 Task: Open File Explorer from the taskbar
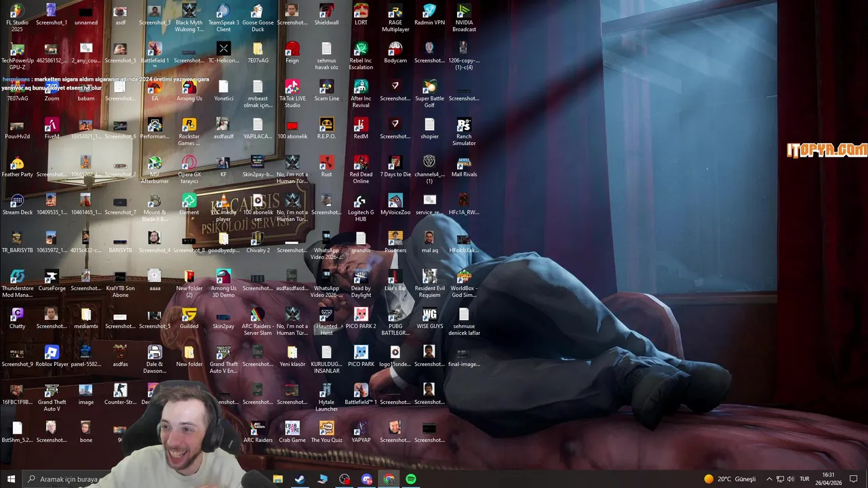pos(278,479)
